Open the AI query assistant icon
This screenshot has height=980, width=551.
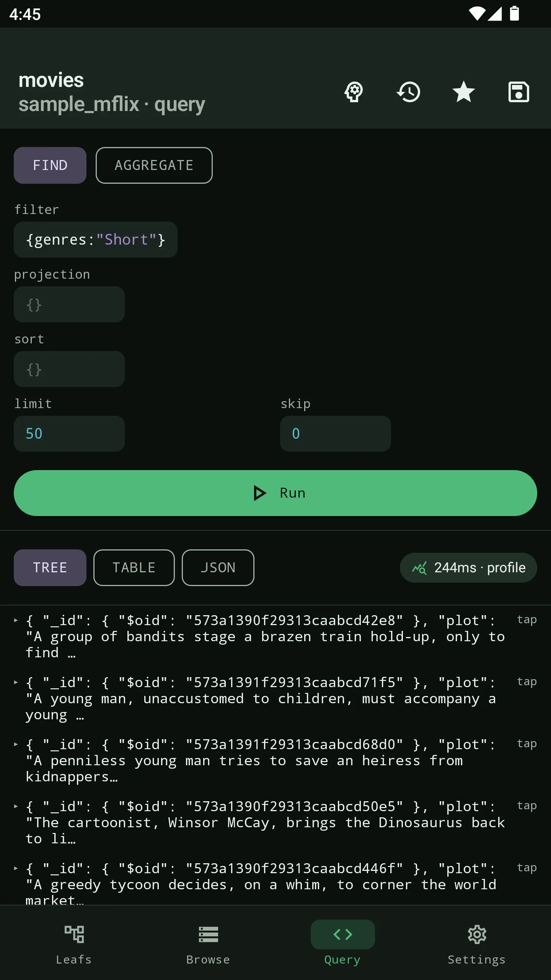354,92
